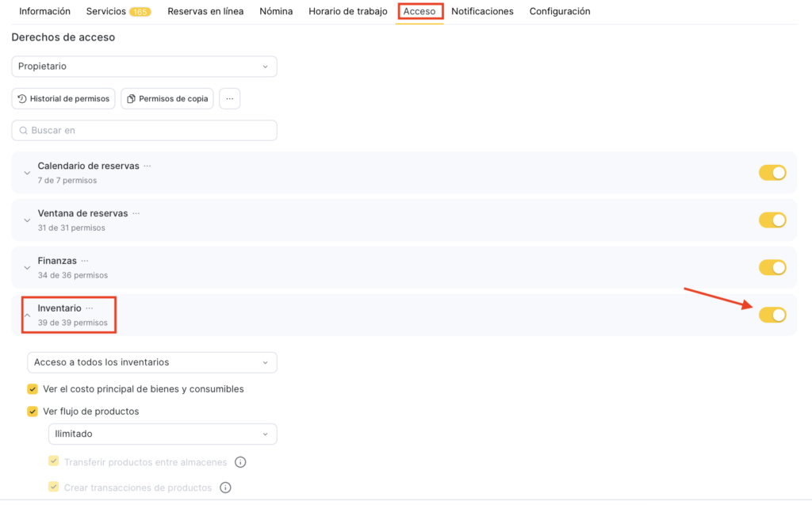Disable the Inventario permissions switch
The width and height of the screenshot is (812, 505).
772,315
